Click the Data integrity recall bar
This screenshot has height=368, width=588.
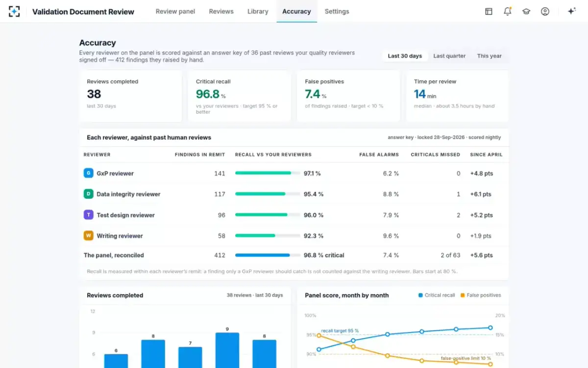(268, 194)
